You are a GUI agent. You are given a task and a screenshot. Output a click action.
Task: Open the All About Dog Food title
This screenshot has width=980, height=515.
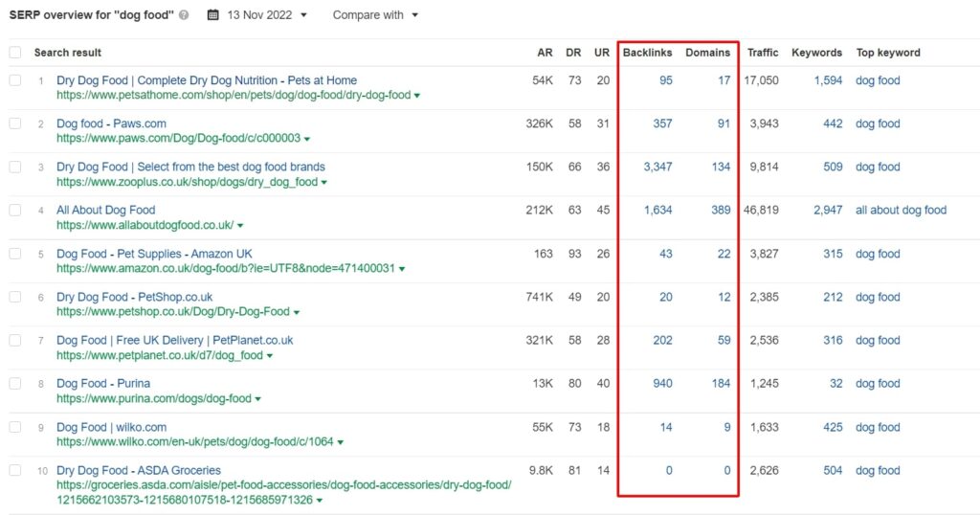(x=105, y=210)
